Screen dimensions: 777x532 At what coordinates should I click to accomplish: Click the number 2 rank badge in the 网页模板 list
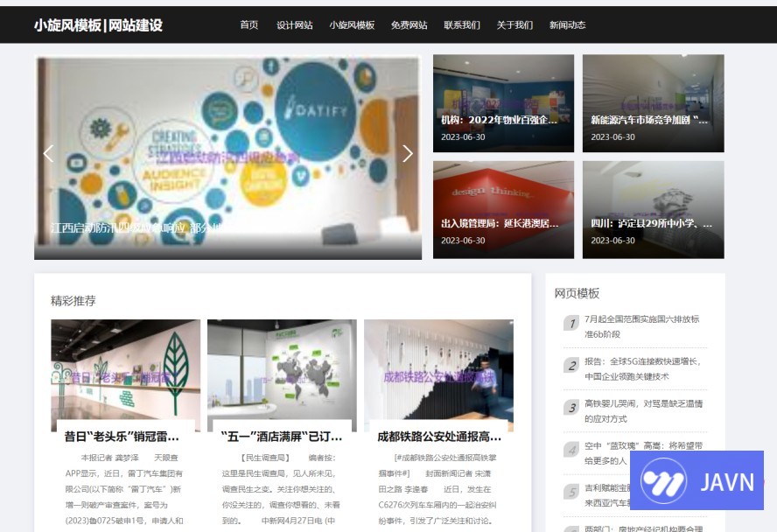coord(572,366)
